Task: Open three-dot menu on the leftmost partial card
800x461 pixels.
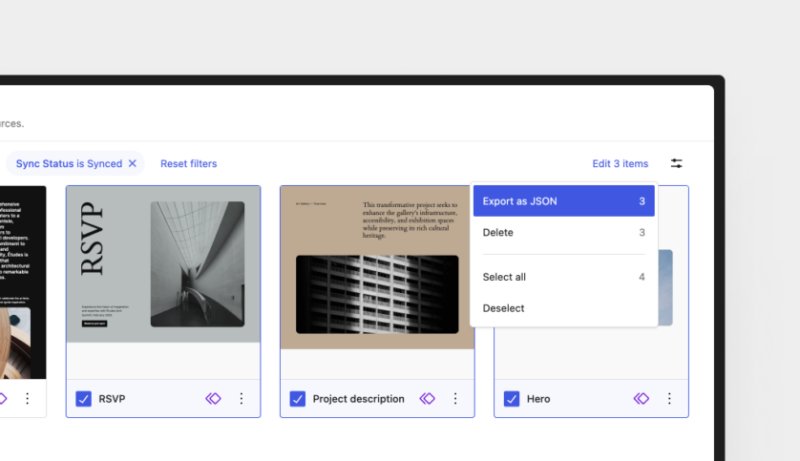Action: pos(27,398)
